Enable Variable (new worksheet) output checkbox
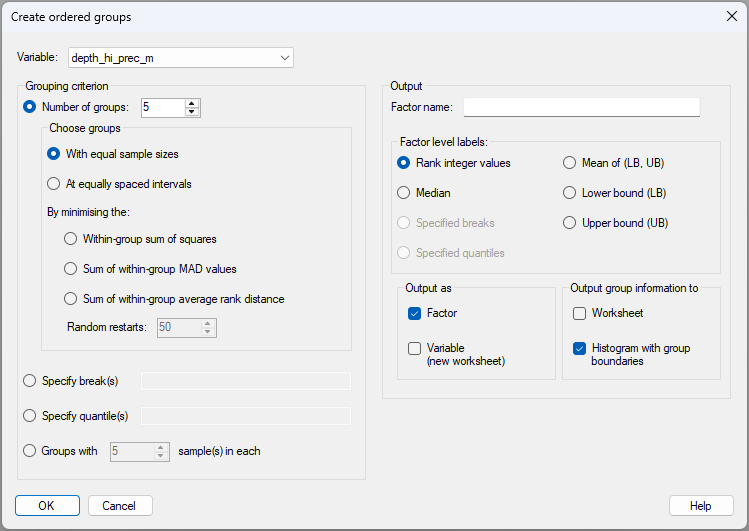Image resolution: width=749 pixels, height=531 pixels. (x=415, y=349)
